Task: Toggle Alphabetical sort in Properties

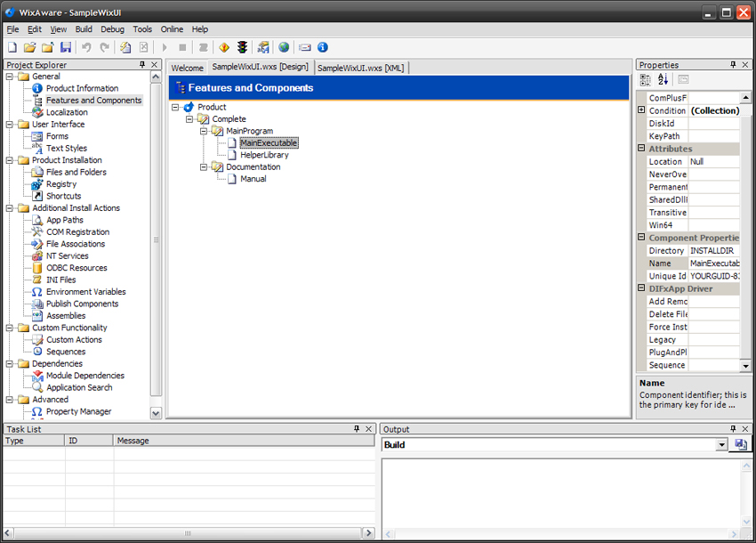Action: (663, 79)
